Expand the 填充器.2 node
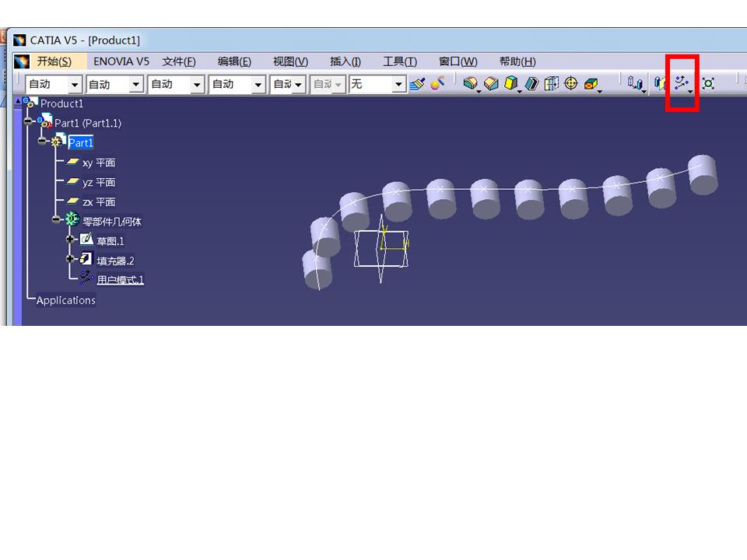The height and width of the screenshot is (560, 747). (71, 258)
